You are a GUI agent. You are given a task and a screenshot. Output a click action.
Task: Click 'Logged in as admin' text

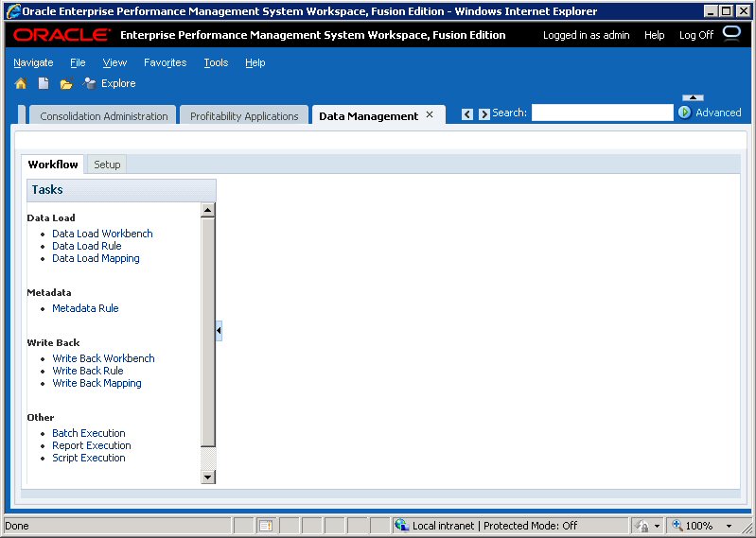[587, 35]
